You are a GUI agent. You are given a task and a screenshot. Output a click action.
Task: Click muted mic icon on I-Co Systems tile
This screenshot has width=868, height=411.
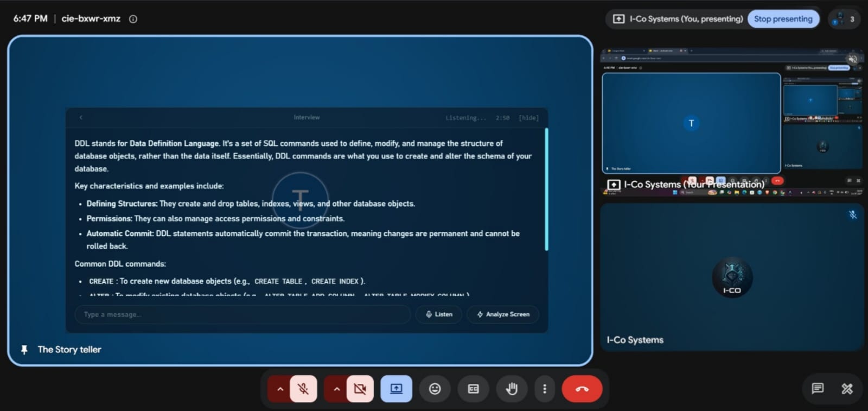(853, 215)
